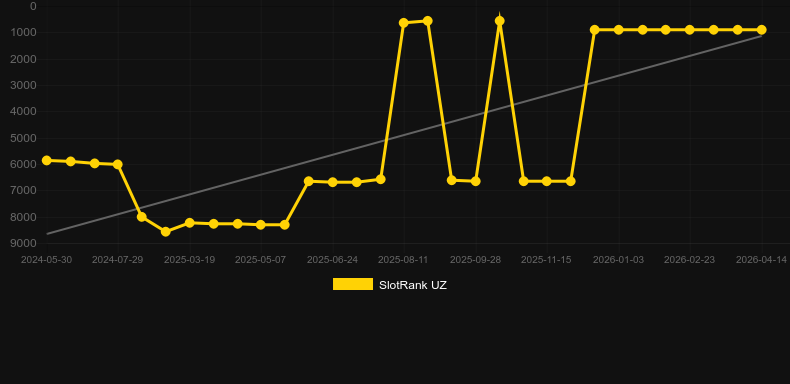Screen dimensions: 790x384
Task: Click the x-axis label 2025-11-15
Action: pos(546,260)
